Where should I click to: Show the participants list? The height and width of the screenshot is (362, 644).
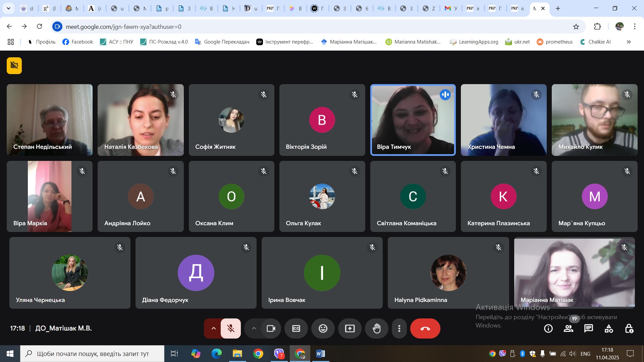pyautogui.click(x=568, y=328)
